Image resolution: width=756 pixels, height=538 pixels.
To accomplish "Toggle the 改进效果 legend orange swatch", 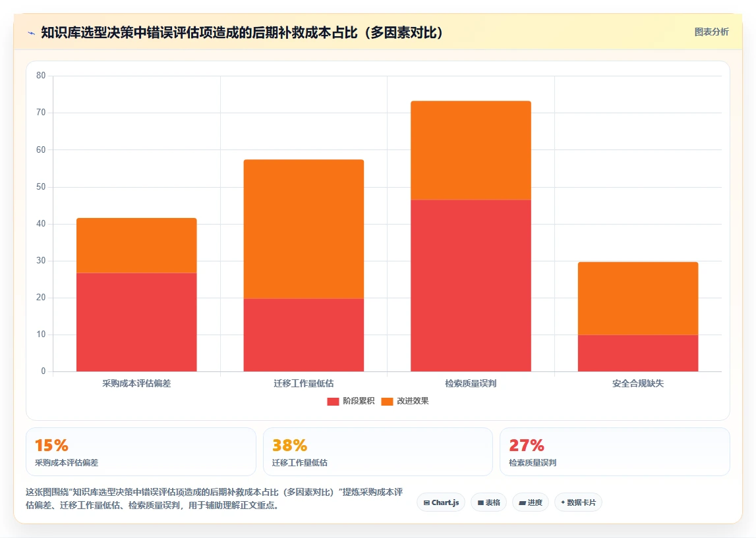I will point(387,401).
